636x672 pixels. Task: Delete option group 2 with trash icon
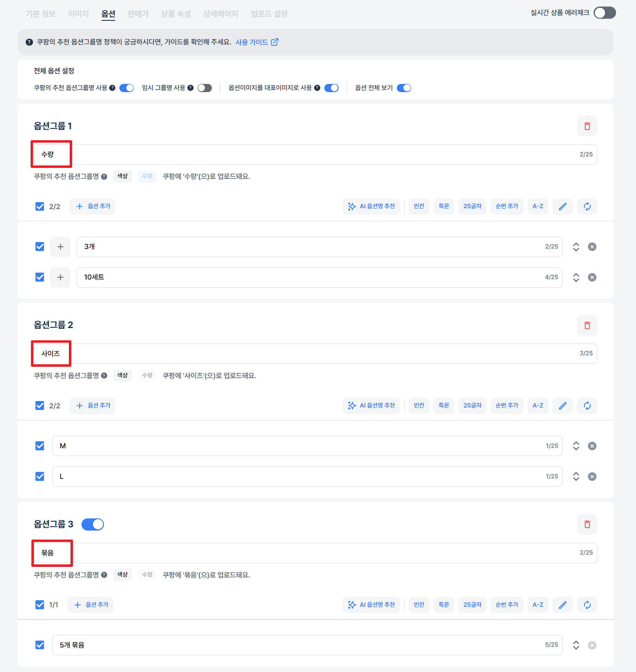point(587,325)
